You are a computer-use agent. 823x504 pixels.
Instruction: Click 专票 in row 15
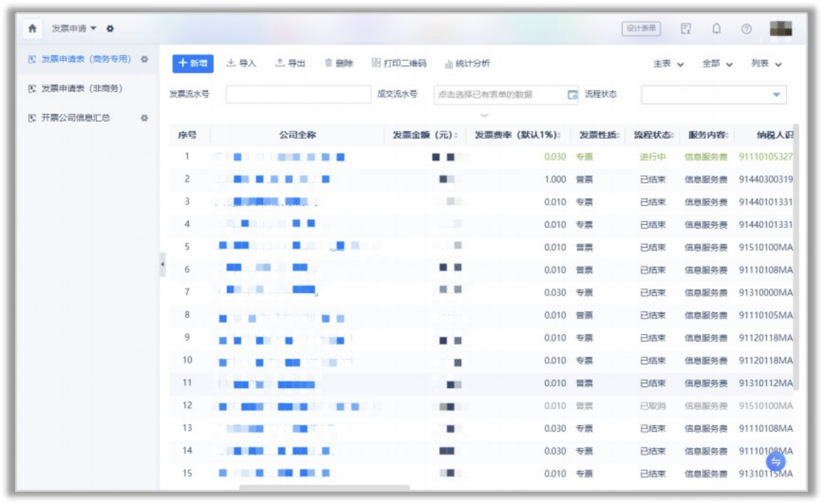[x=584, y=474]
